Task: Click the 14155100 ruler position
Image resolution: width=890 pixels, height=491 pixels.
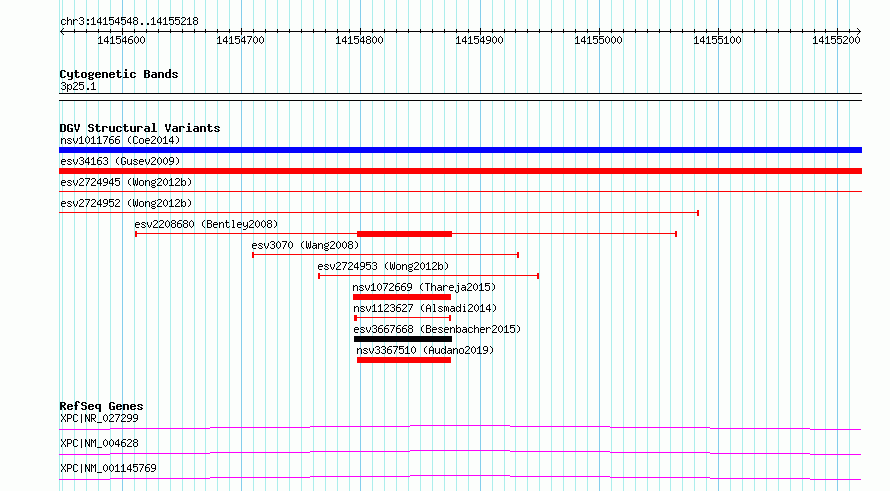Action: 717,40
